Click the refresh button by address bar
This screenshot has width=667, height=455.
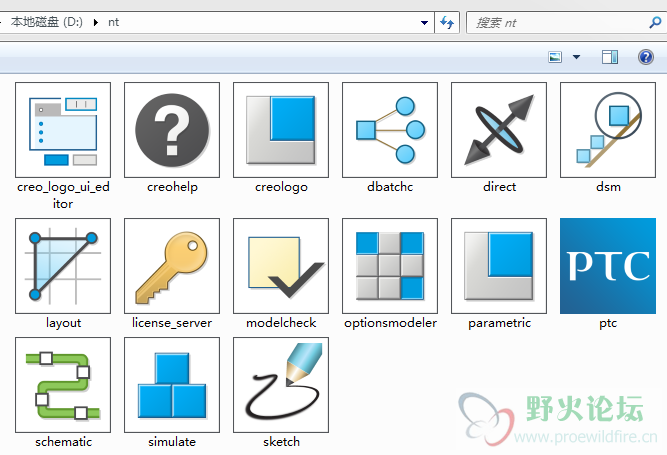(447, 23)
